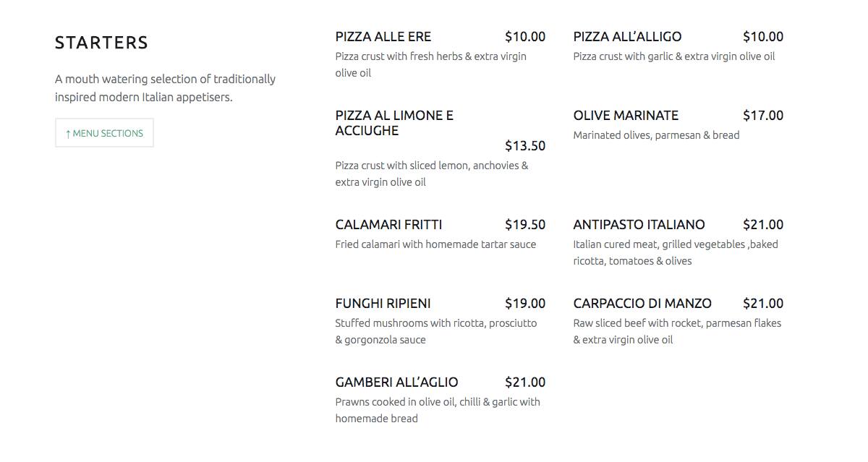This screenshot has height=462, width=868.
Task: Click the $13.50 price label
Action: (526, 145)
